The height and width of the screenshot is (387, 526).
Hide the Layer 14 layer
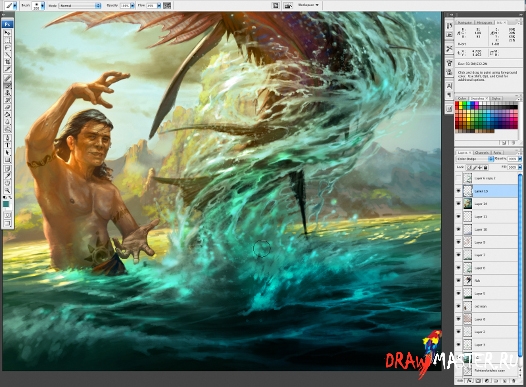pyautogui.click(x=458, y=204)
